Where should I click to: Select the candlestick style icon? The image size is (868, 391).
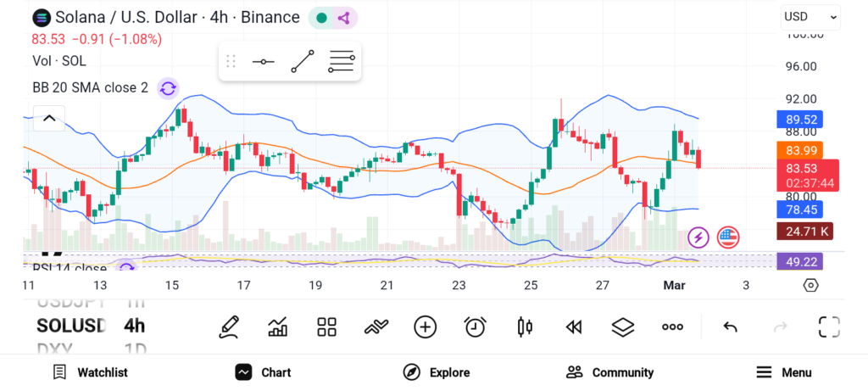(x=524, y=327)
